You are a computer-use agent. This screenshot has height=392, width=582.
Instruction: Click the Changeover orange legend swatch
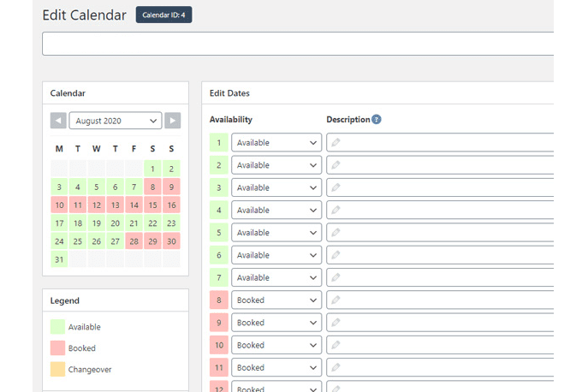point(57,369)
